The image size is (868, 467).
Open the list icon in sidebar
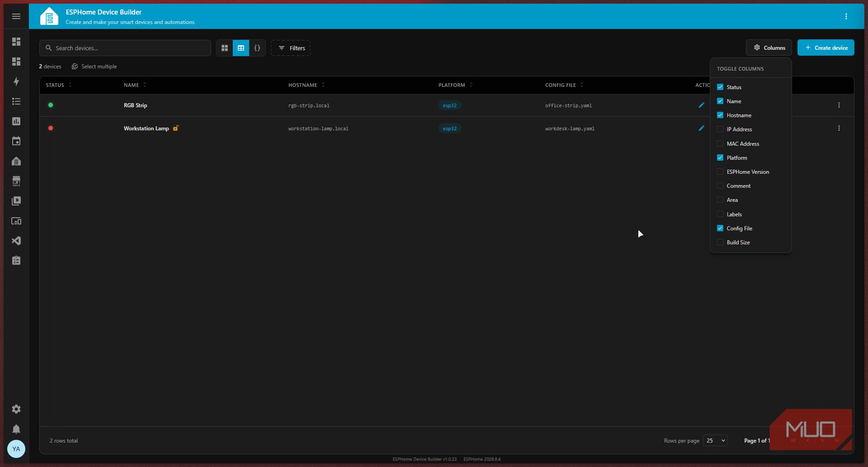point(16,101)
